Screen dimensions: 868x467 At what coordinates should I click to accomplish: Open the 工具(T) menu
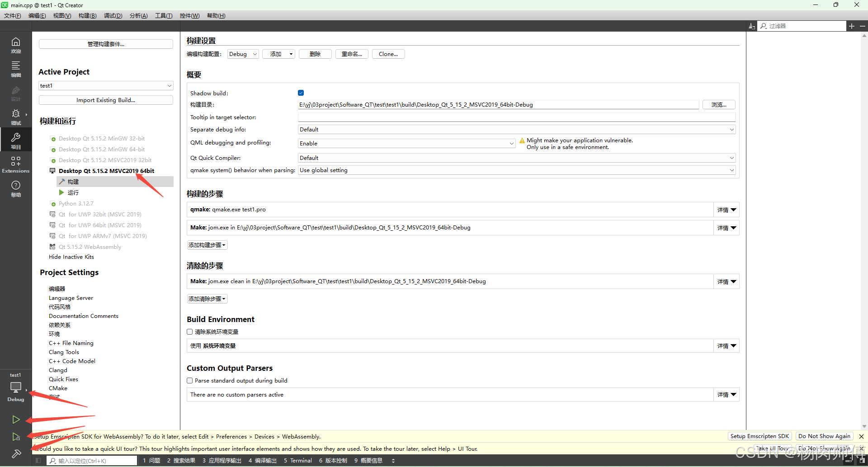[164, 16]
